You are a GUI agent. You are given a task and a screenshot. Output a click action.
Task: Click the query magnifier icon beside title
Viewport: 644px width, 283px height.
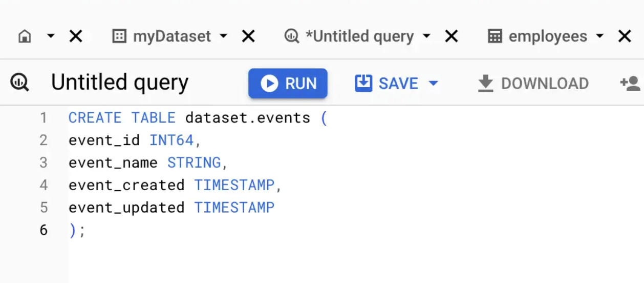[20, 83]
